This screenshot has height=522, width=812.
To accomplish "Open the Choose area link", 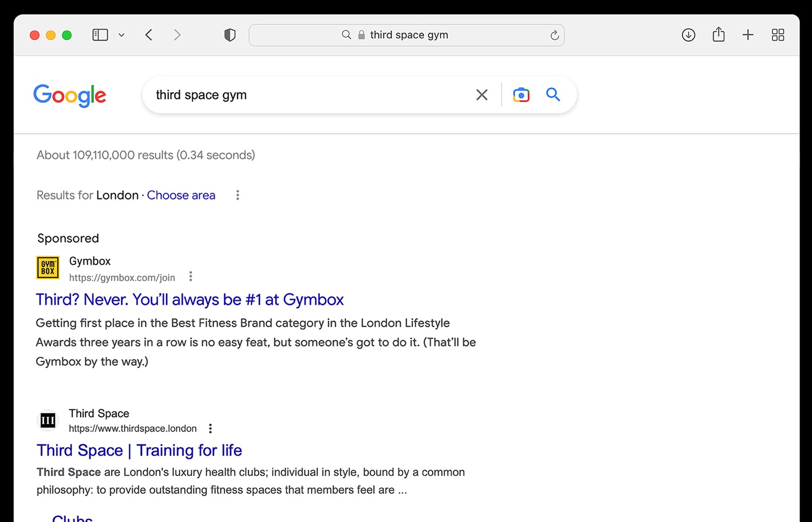I will (x=181, y=195).
